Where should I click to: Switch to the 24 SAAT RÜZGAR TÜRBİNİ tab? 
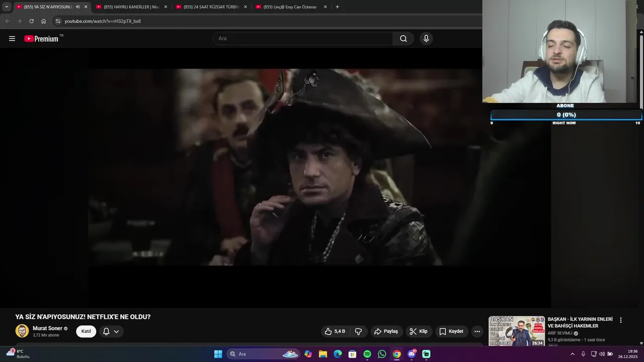(211, 7)
